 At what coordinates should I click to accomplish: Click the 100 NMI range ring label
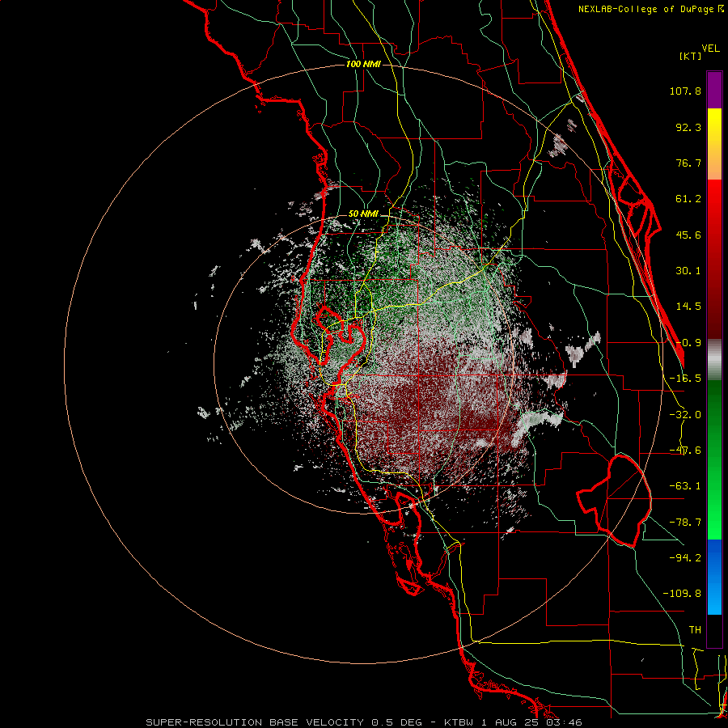click(363, 64)
